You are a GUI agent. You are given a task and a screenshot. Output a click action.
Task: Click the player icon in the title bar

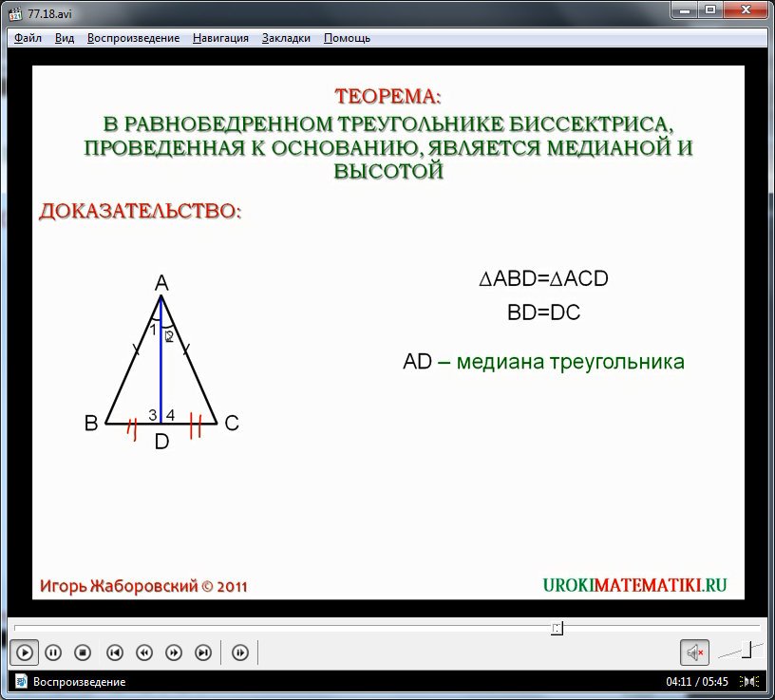[15, 12]
